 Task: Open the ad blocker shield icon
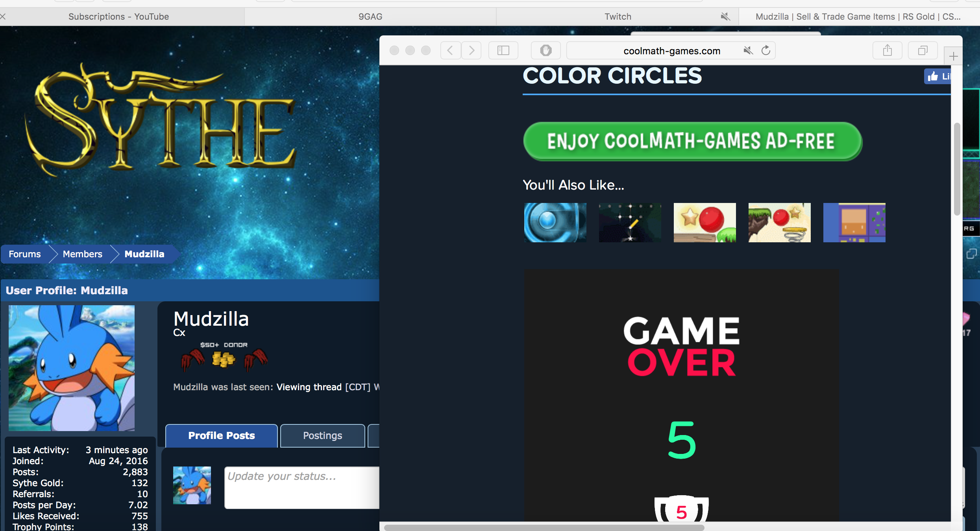click(x=546, y=50)
